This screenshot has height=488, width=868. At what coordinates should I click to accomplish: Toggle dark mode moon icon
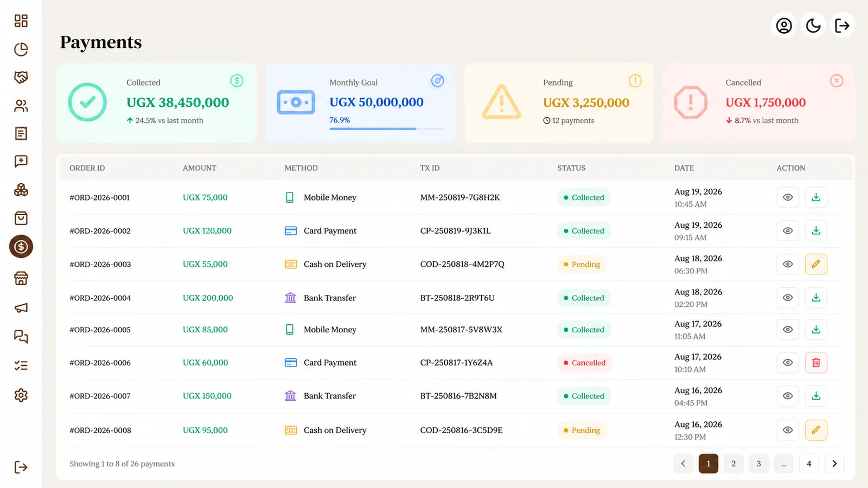pos(813,25)
